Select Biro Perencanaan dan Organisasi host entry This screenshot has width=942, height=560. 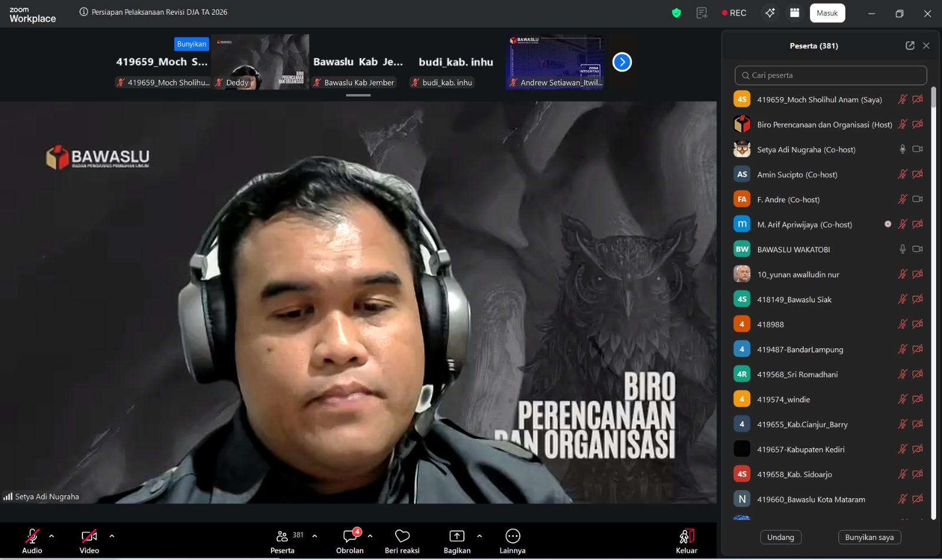pos(824,125)
